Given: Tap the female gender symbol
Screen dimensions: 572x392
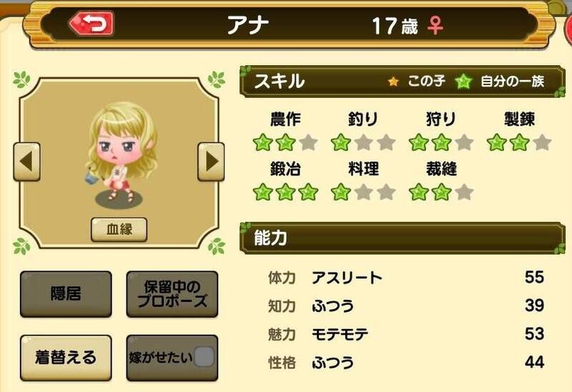Looking at the screenshot, I should pyautogui.click(x=435, y=26).
